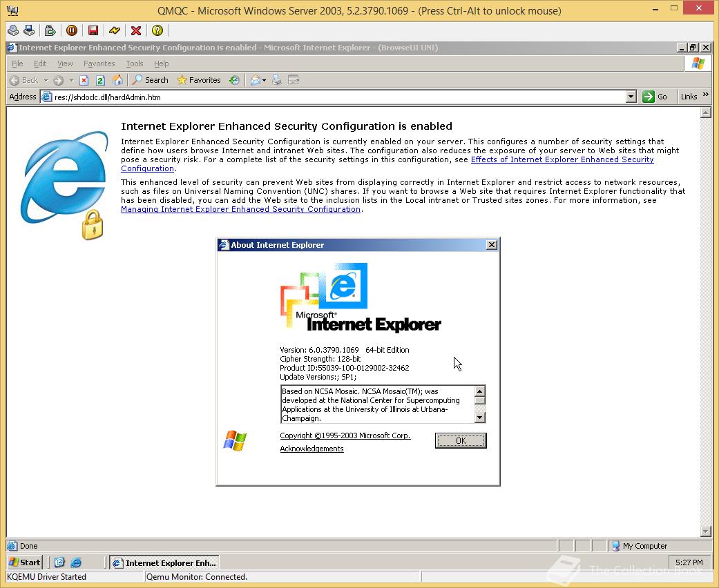Image resolution: width=719 pixels, height=588 pixels.
Task: Click the address bar URL field
Action: coord(334,97)
